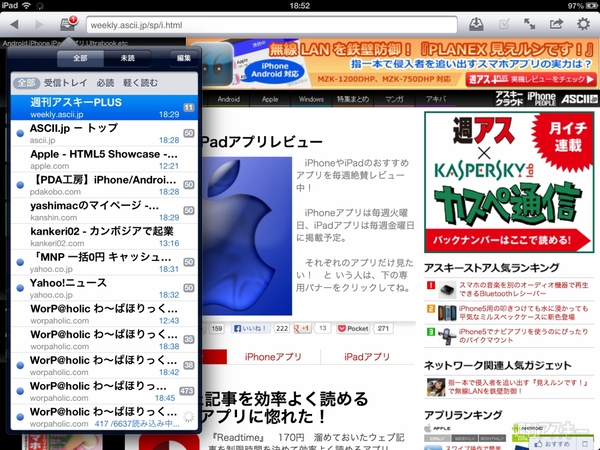
Task: Select the 軽く読む filter
Action: pyautogui.click(x=140, y=83)
